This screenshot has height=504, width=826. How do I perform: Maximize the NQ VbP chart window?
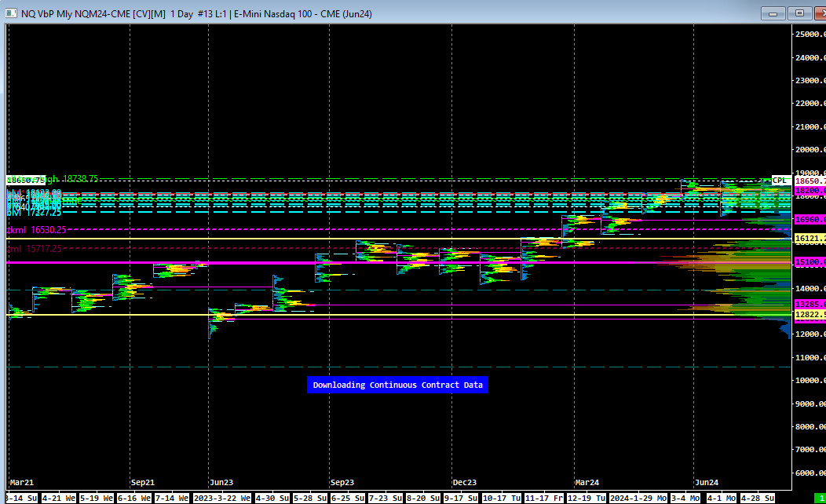799,13
